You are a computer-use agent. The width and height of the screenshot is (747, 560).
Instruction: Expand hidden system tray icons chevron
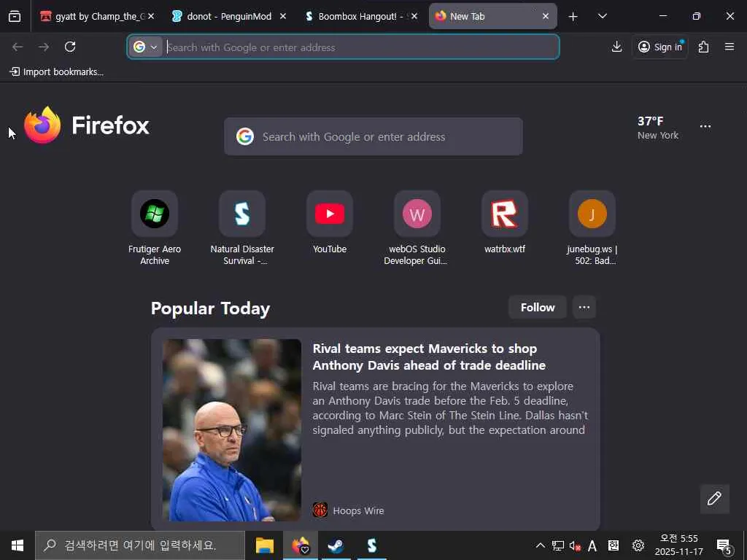[541, 545]
